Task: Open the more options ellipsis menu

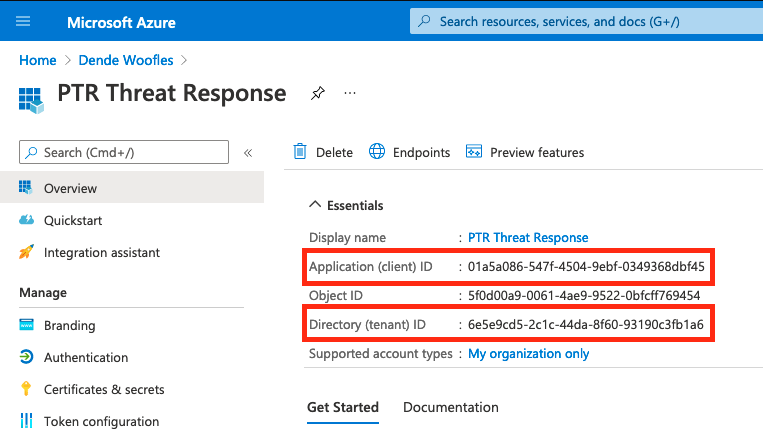Action: (x=350, y=93)
